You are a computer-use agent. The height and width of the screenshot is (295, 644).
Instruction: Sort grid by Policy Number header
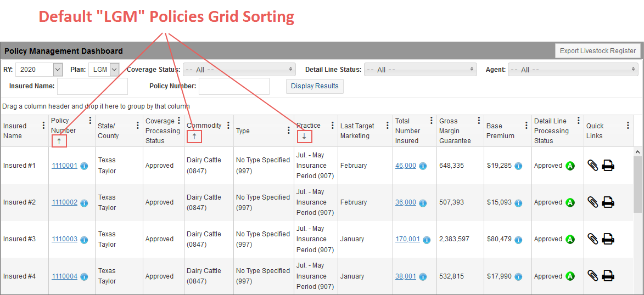coord(60,126)
